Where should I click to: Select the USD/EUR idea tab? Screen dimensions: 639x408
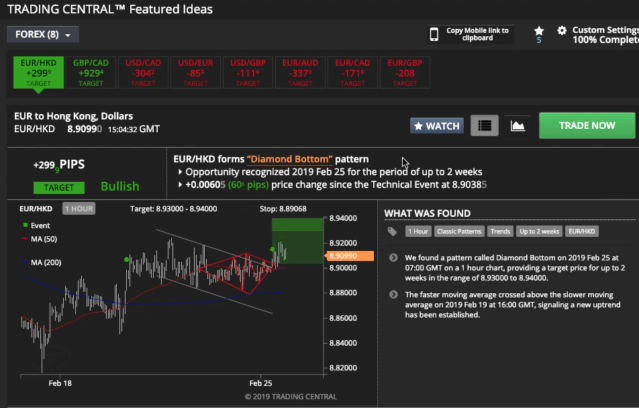(196, 73)
